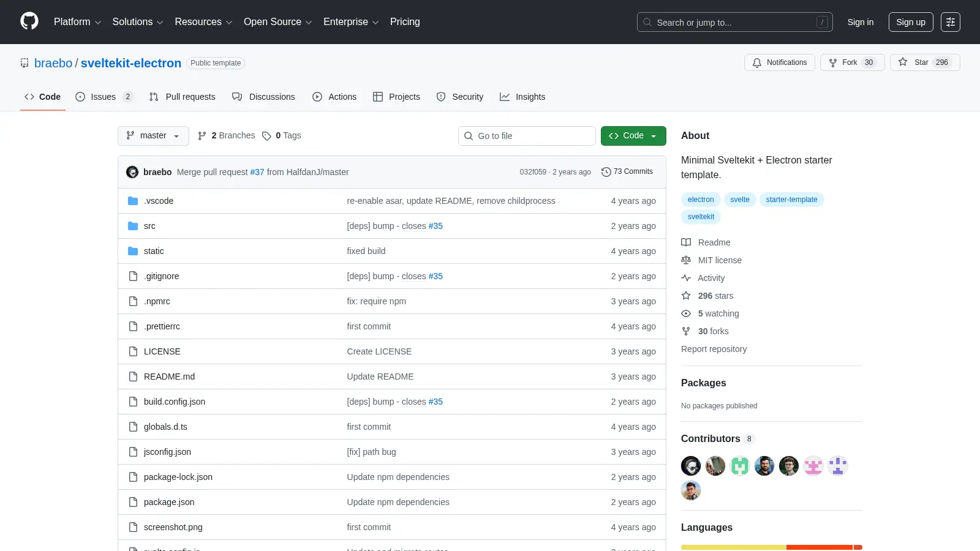Click the stars icon in About
Screen dimensions: 980x551
(686, 296)
